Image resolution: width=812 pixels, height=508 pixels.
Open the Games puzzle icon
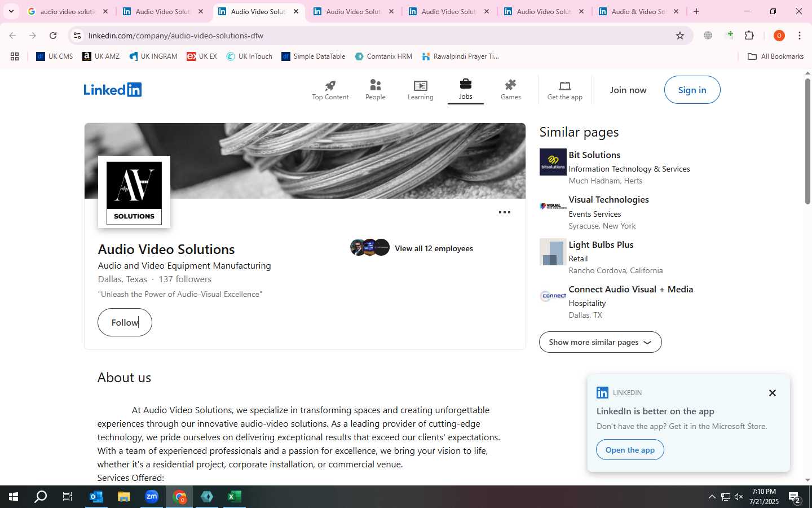(x=511, y=85)
